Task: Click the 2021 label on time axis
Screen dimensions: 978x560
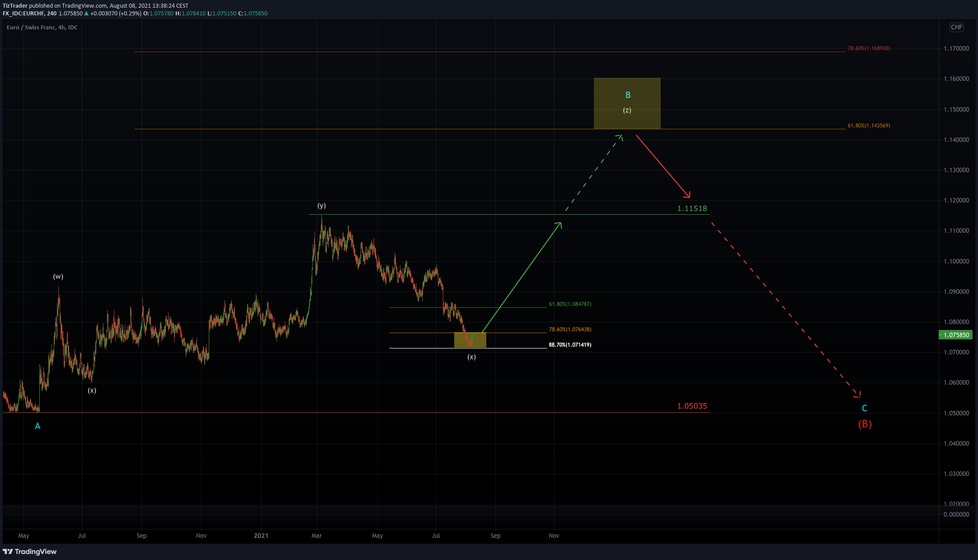Action: coord(261,536)
